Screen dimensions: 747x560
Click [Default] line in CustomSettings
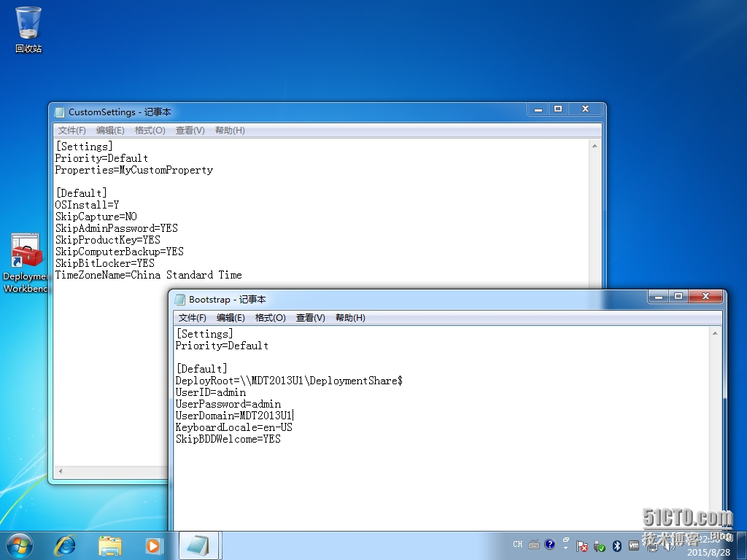(81, 193)
